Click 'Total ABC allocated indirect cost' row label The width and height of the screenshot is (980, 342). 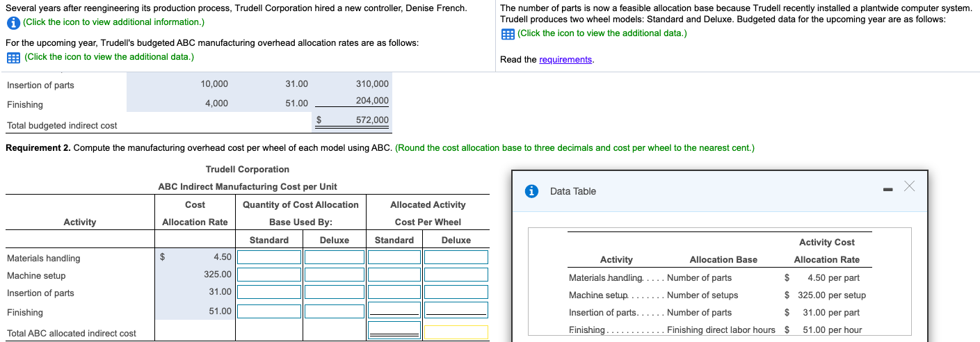pyautogui.click(x=72, y=334)
